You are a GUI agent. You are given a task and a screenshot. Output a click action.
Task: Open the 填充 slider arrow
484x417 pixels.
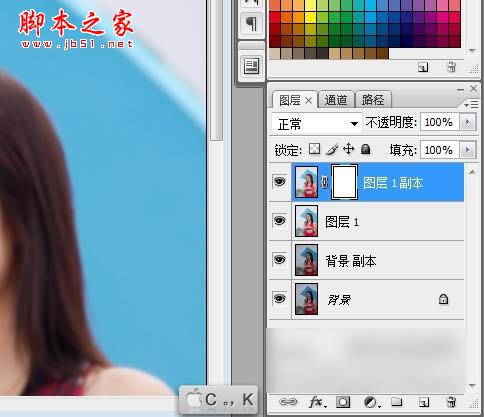click(x=467, y=149)
